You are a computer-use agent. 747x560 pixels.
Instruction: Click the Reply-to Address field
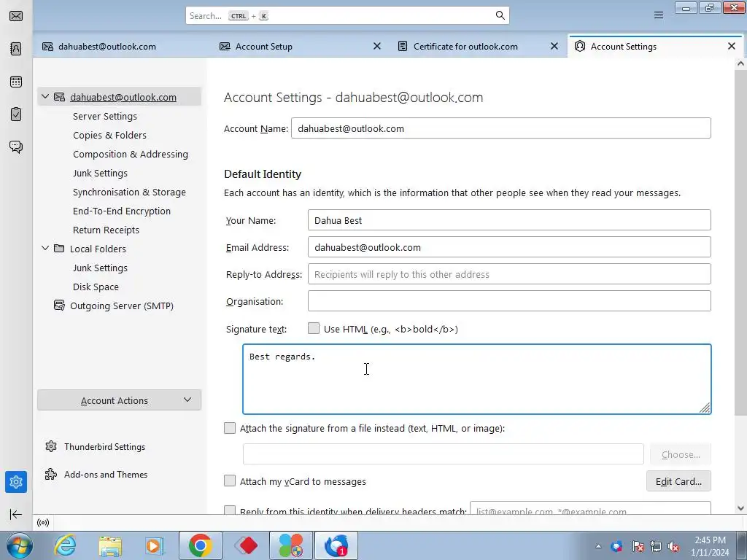pyautogui.click(x=509, y=274)
